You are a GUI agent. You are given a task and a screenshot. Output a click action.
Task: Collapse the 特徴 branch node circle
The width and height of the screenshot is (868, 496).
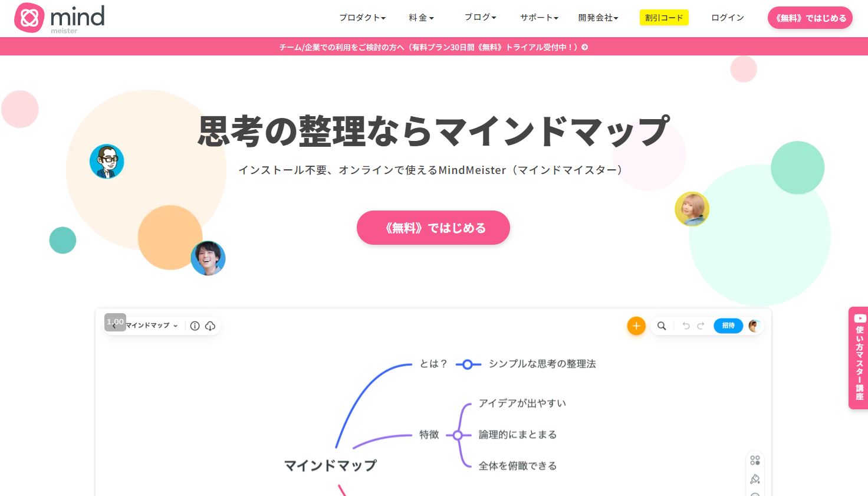(458, 435)
